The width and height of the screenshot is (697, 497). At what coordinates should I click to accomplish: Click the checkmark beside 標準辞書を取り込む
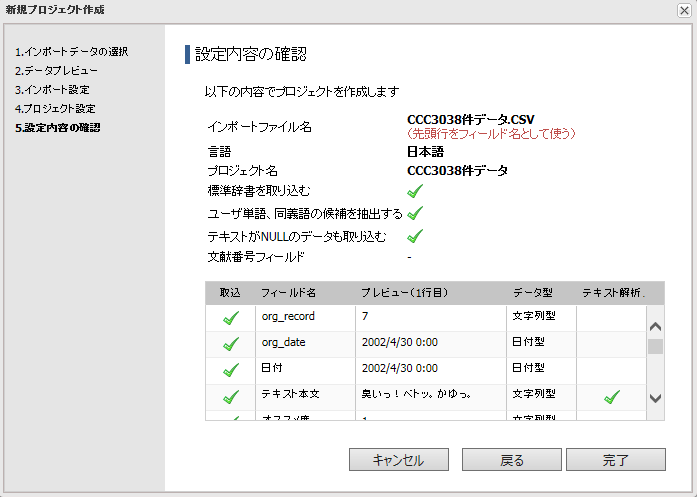(x=415, y=190)
